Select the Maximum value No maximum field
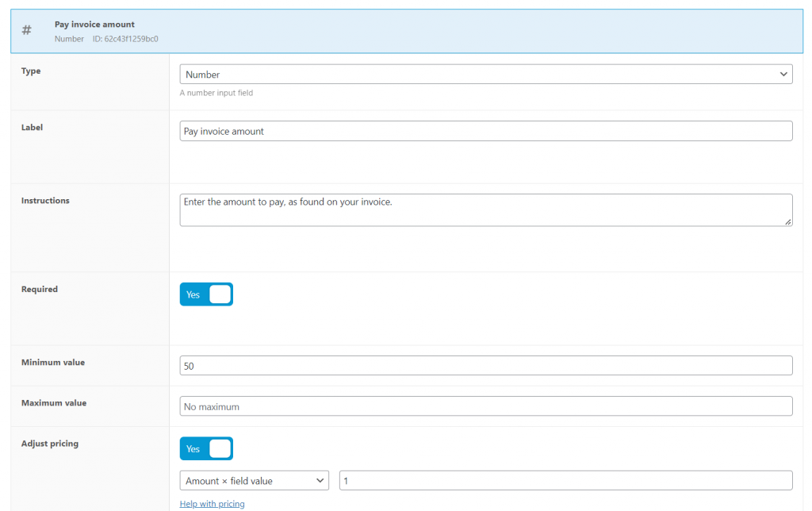This screenshot has height=511, width=812. click(486, 405)
